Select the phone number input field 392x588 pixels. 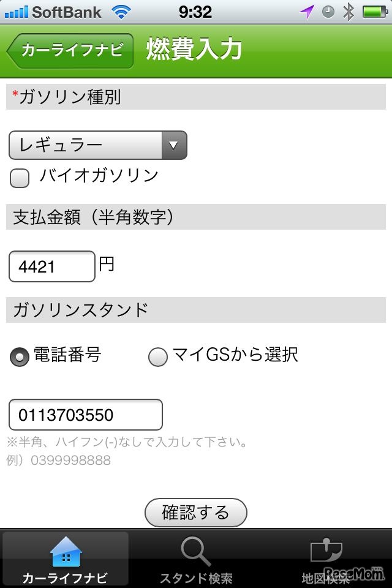pos(85,415)
